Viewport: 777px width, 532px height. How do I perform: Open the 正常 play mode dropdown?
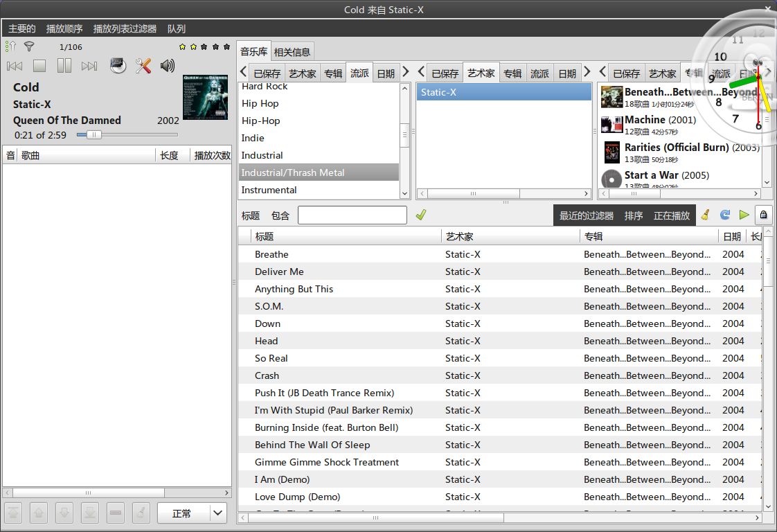click(x=192, y=513)
